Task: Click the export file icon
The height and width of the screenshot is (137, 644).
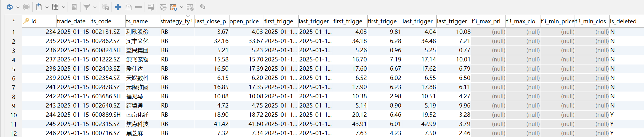Action: coord(39,7)
